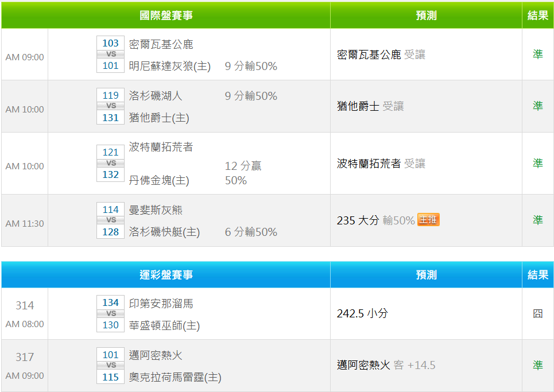Viewport: 554px width, 392px height.
Task: Click score 115 for 奧克拉荷馬雷霆
Action: point(111,377)
